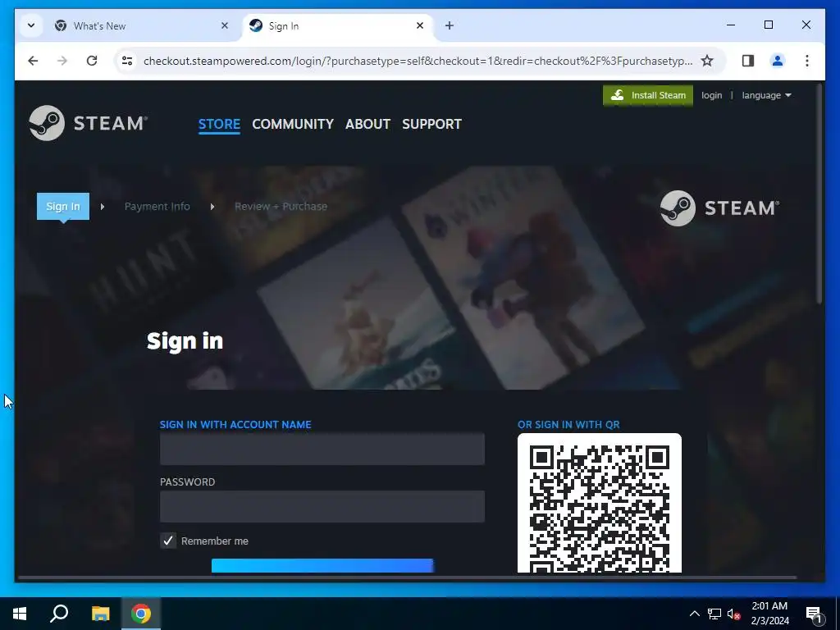
Task: Click the Review + Purchase step
Action: [x=281, y=206]
